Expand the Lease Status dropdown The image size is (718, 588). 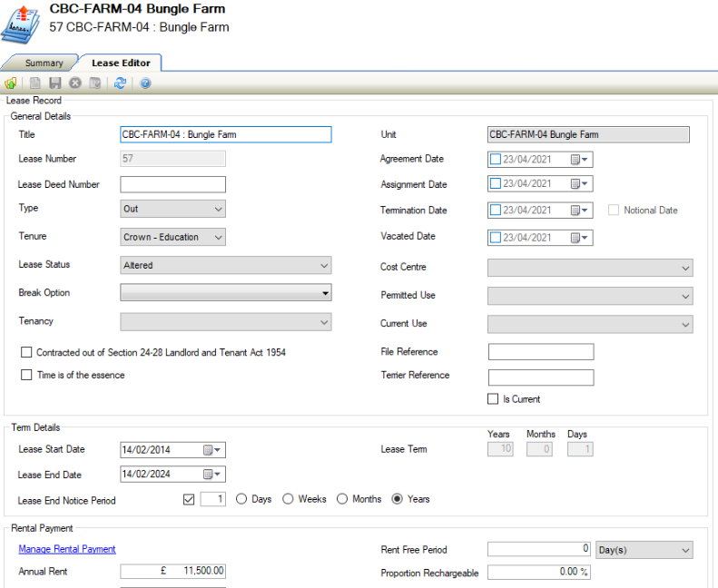point(324,266)
